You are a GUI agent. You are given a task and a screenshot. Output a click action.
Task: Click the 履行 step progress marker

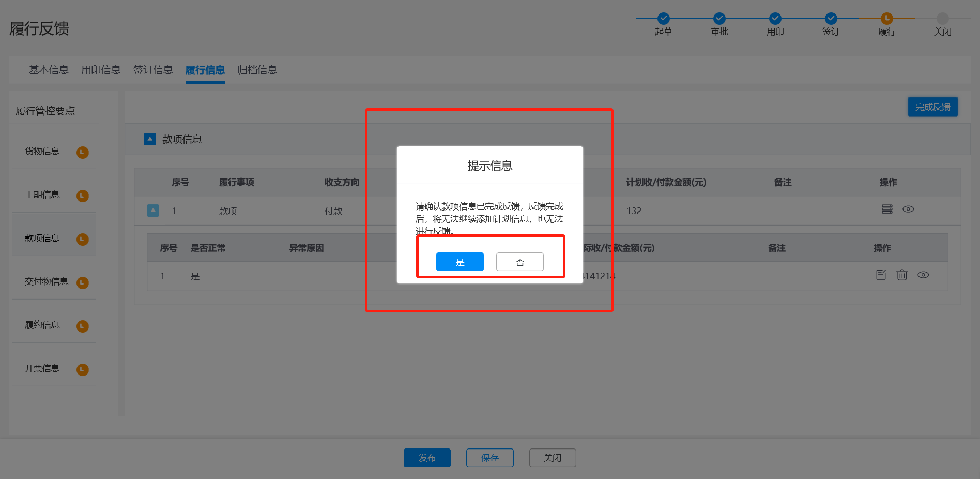887,19
